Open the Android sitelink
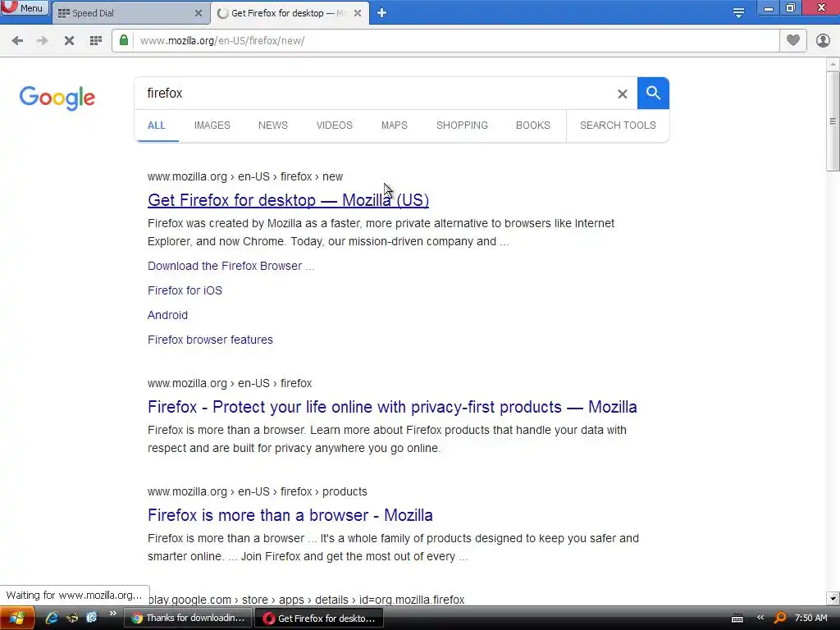Viewport: 840px width, 630px height. point(167,315)
